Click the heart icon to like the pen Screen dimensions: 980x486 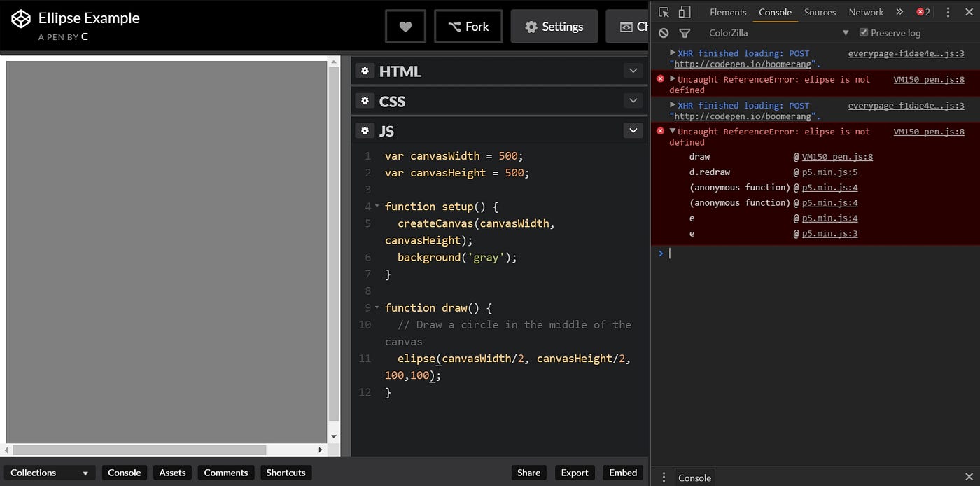[405, 26]
